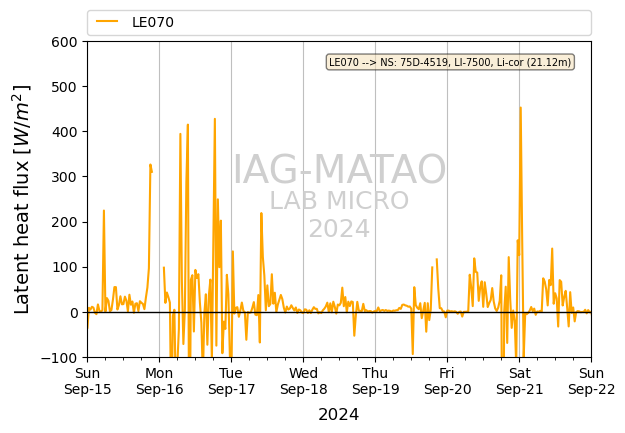Click the y-axis tick label 300
This screenshot has height=433, width=625.
pyautogui.click(x=64, y=177)
